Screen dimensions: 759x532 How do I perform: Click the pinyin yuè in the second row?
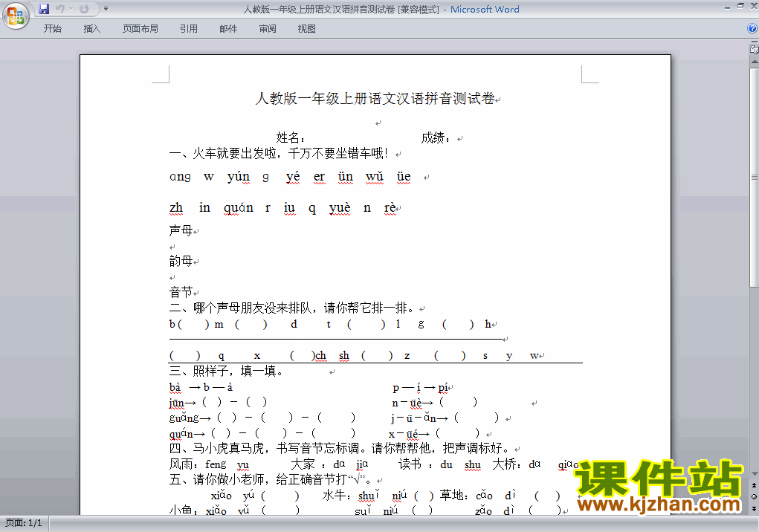340,207
